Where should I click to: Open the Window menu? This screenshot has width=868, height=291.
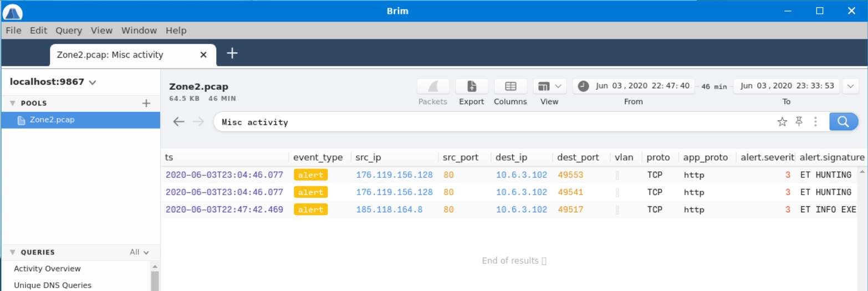tap(139, 30)
